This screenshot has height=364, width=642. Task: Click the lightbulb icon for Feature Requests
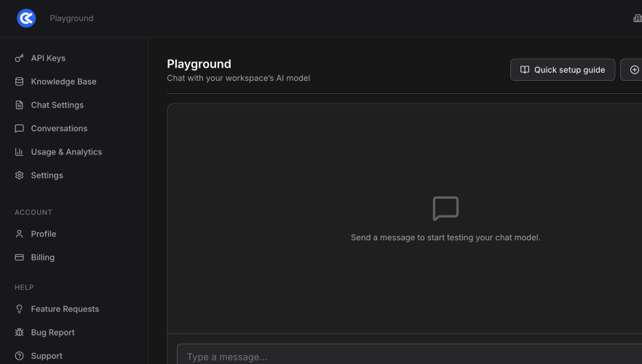[19, 309]
